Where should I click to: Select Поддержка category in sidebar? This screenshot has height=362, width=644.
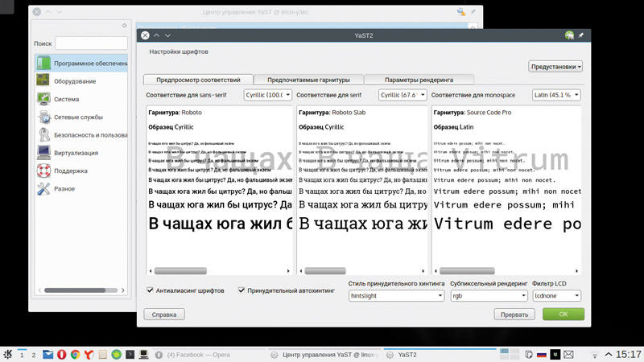coord(81,171)
